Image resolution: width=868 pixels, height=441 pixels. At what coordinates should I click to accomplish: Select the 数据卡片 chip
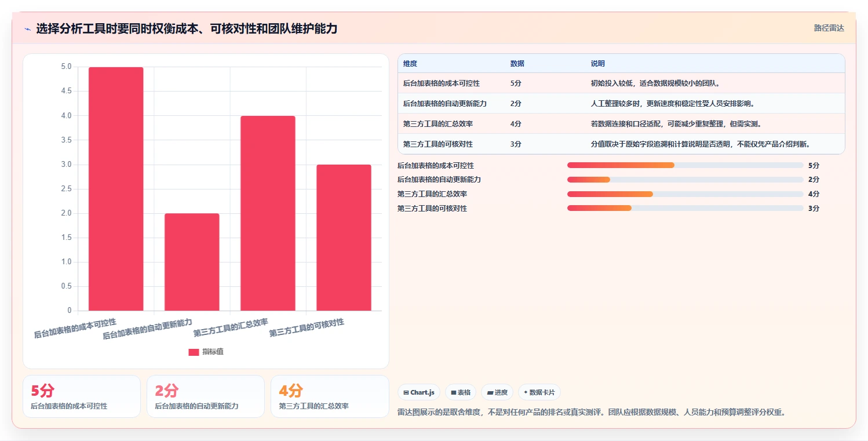point(539,392)
